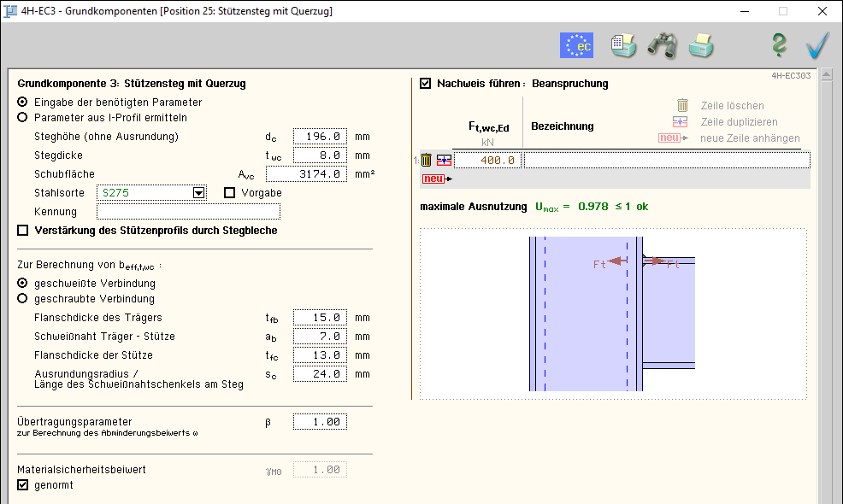Edit the Ft,wc,Ed 400.0 force field
Viewport: 843px width, 504px height.
(486, 160)
